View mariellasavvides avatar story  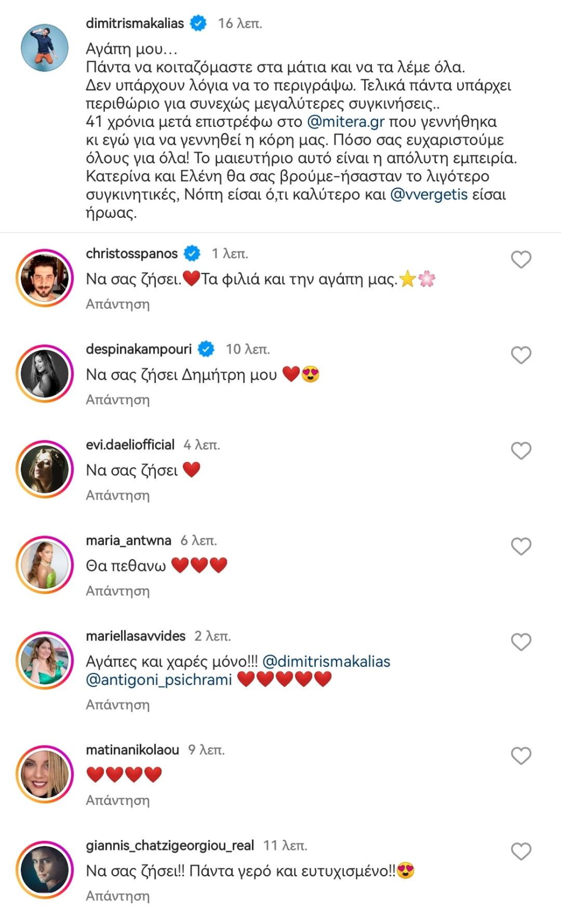click(x=45, y=661)
